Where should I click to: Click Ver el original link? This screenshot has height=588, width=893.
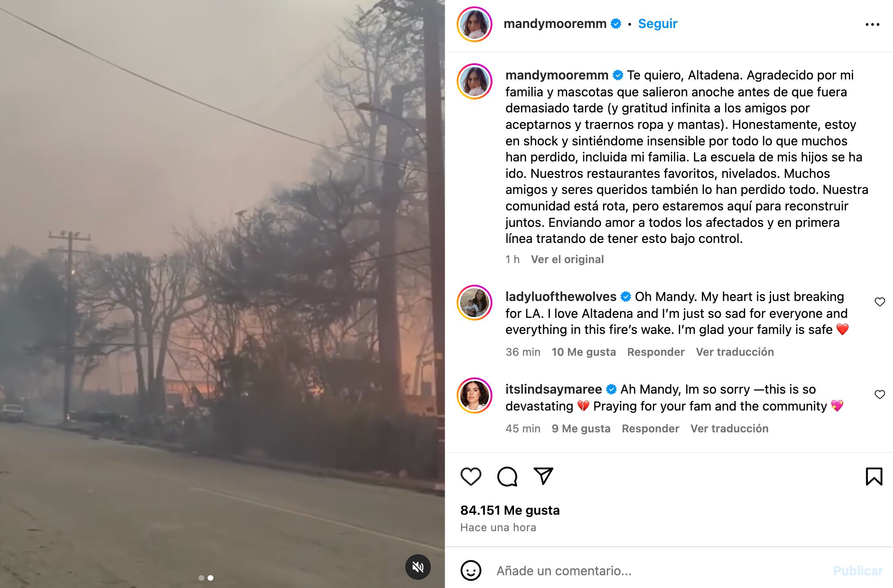[x=567, y=259]
